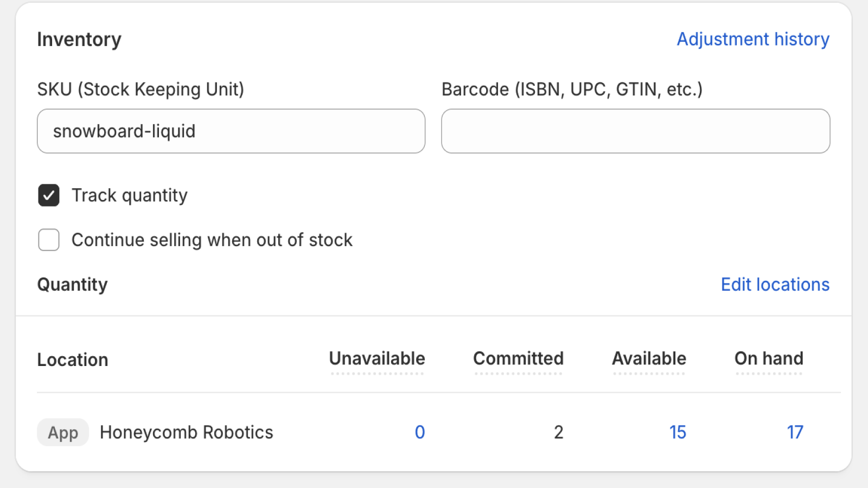Select the Committed quantity value 2
Viewport: 868px width, 488px height.
559,432
